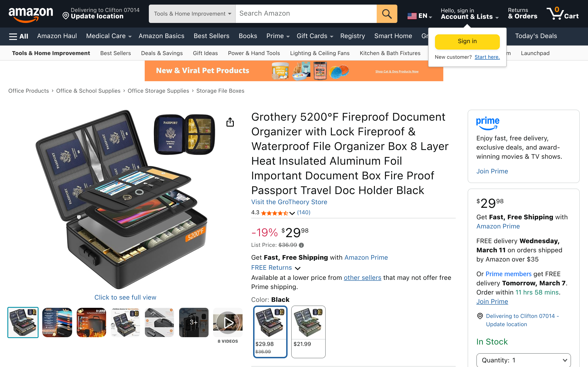Open the shopping cart icon
Viewport: 588px width, 367px height.
tap(562, 13)
